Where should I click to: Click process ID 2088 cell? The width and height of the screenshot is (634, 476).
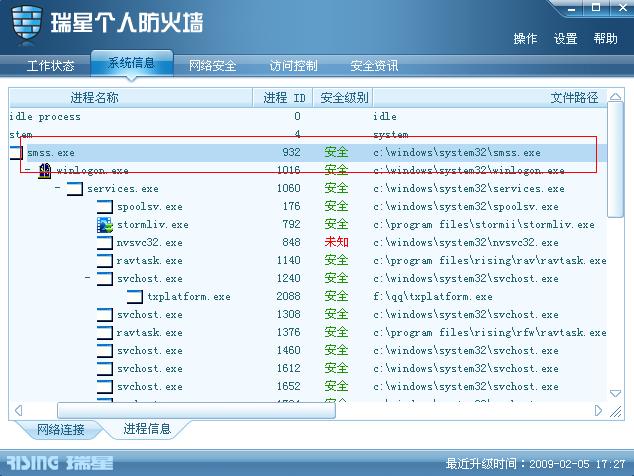point(288,296)
